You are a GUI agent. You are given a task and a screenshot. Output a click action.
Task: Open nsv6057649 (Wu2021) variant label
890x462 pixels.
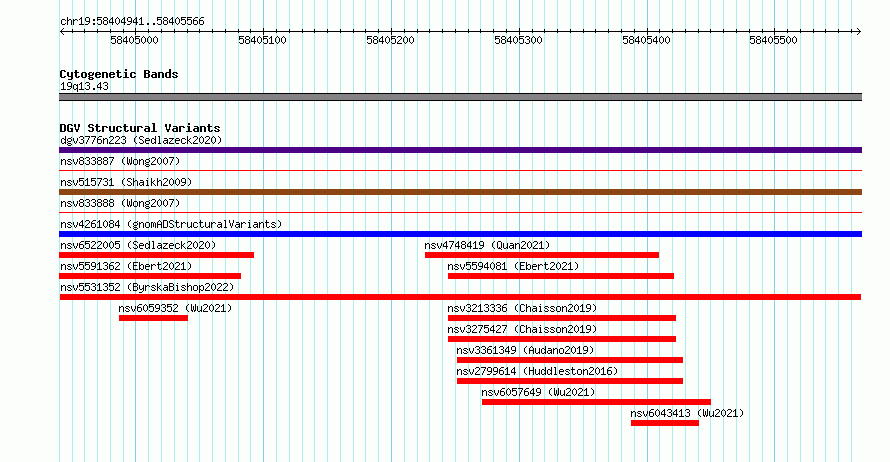click(538, 392)
